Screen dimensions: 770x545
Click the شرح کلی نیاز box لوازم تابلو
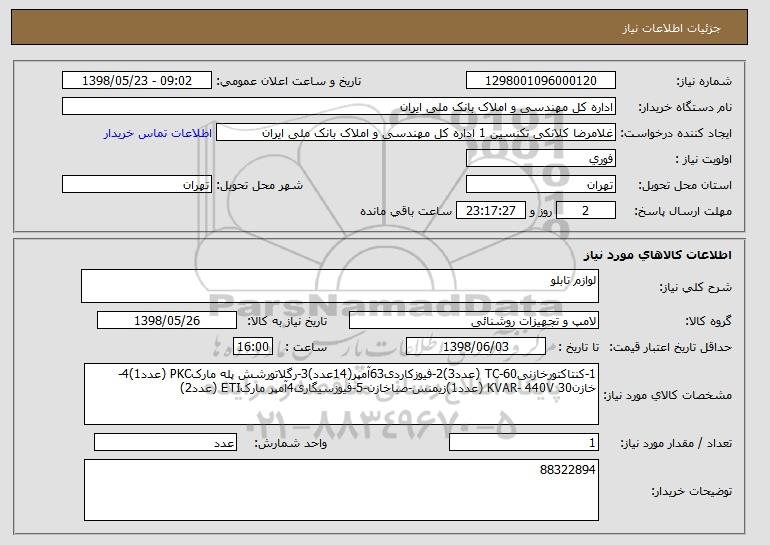point(340,286)
